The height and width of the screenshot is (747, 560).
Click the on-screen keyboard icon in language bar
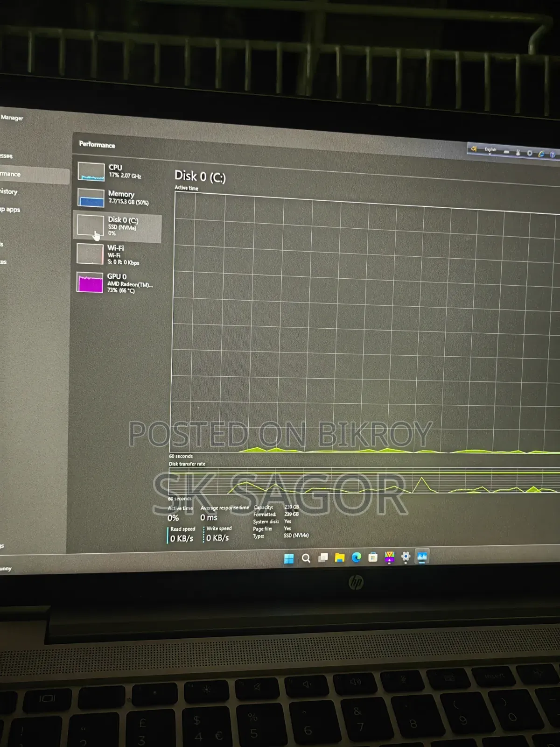click(506, 152)
